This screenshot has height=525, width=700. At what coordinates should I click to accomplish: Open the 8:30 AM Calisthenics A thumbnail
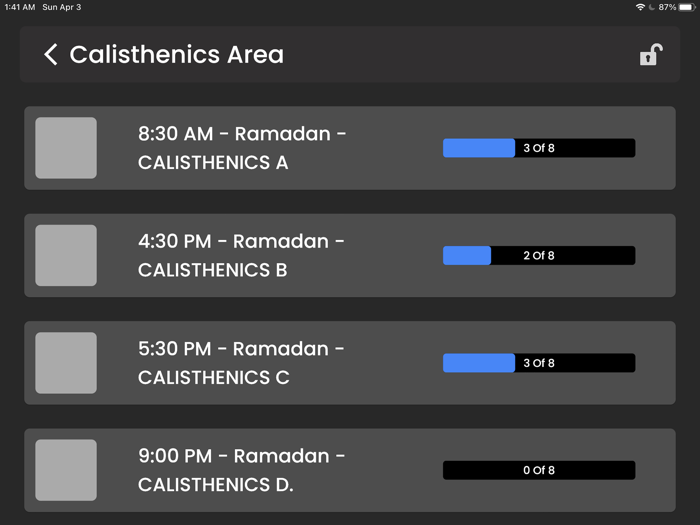point(66,148)
